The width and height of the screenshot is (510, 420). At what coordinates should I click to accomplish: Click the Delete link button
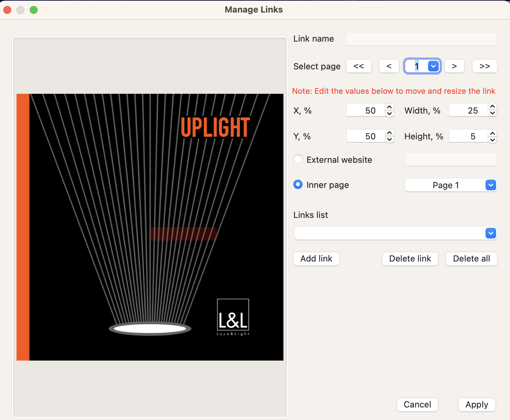(410, 259)
